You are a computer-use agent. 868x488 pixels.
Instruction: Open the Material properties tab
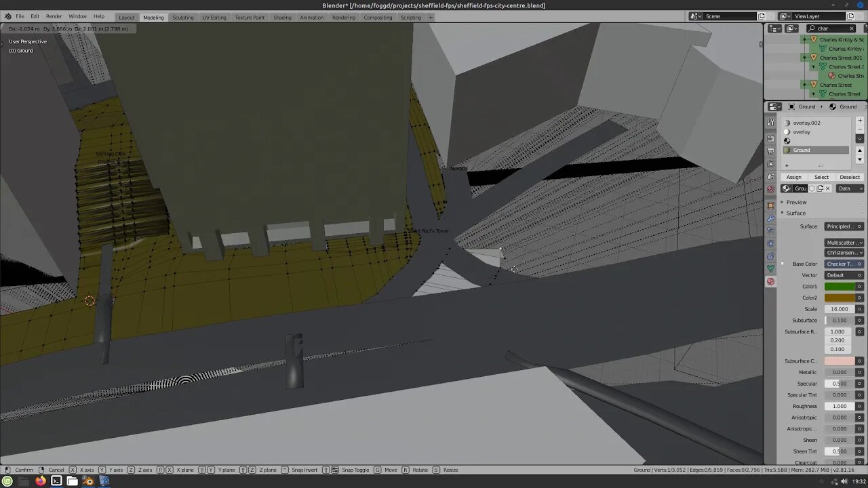[x=770, y=281]
